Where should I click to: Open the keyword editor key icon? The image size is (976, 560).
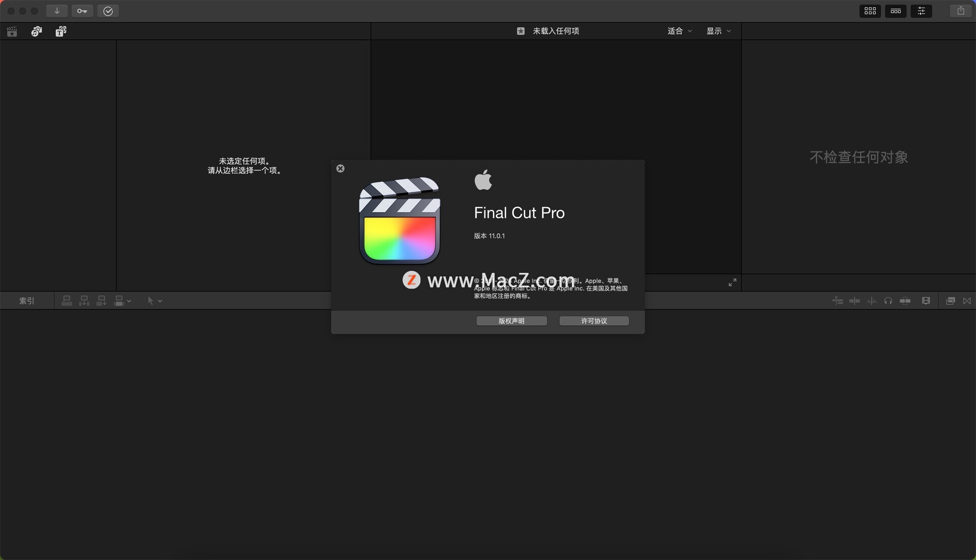[x=82, y=11]
